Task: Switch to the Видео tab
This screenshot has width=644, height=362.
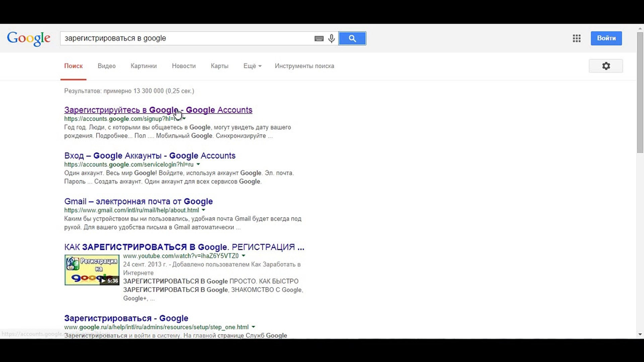Action: (107, 66)
